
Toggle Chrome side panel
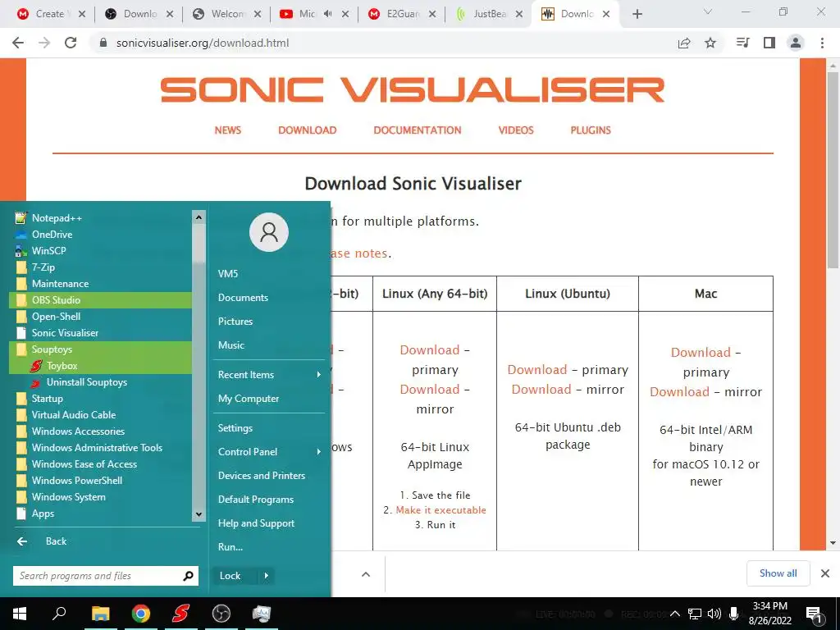pos(769,43)
